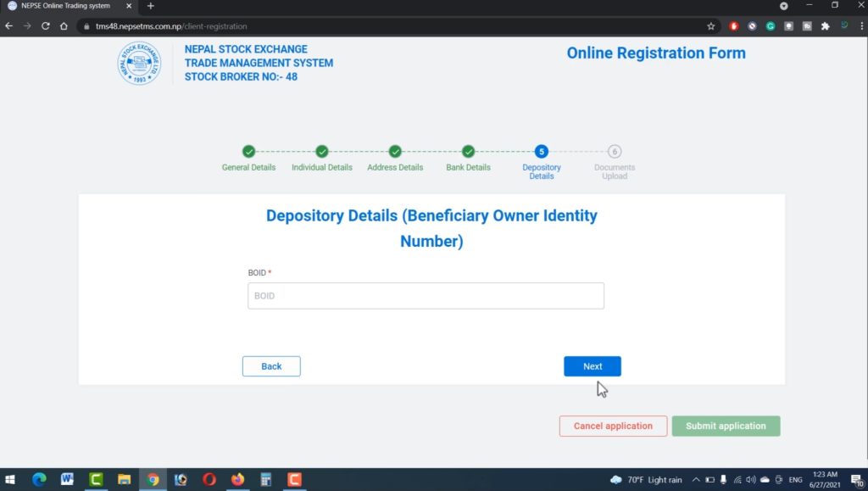
Task: Click the "STOCK BROKER NO:- 48" text
Action: coord(241,77)
